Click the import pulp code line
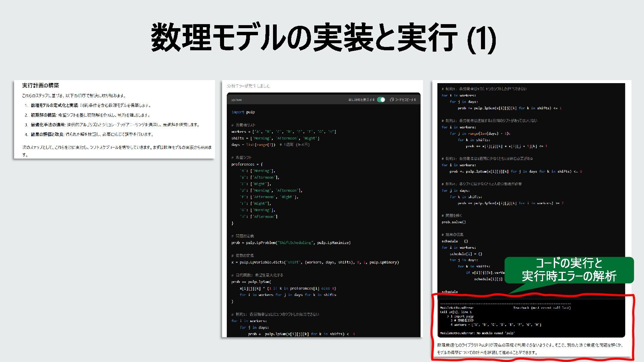644x362 pixels. 243,112
